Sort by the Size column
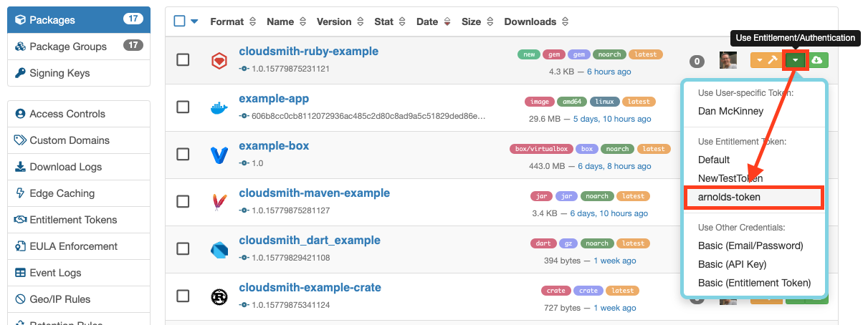This screenshot has width=868, height=325. click(x=477, y=21)
